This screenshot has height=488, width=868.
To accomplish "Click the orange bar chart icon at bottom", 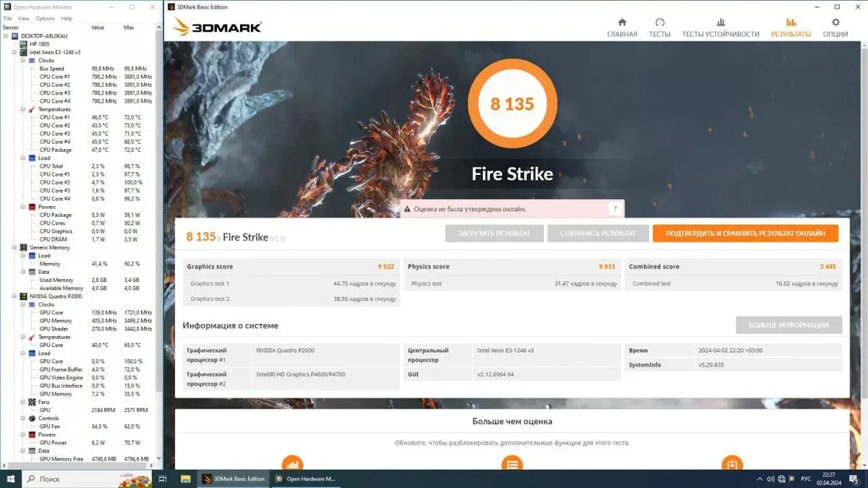I will point(292,464).
